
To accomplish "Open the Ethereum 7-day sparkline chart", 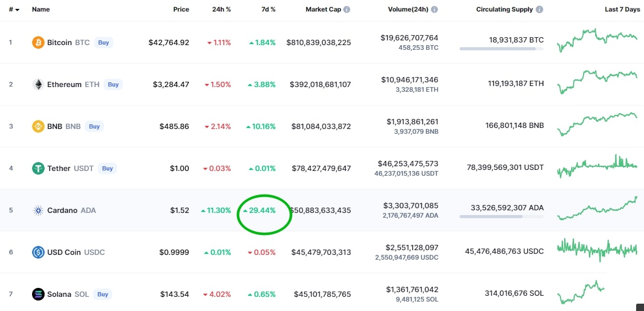I will (597, 82).
